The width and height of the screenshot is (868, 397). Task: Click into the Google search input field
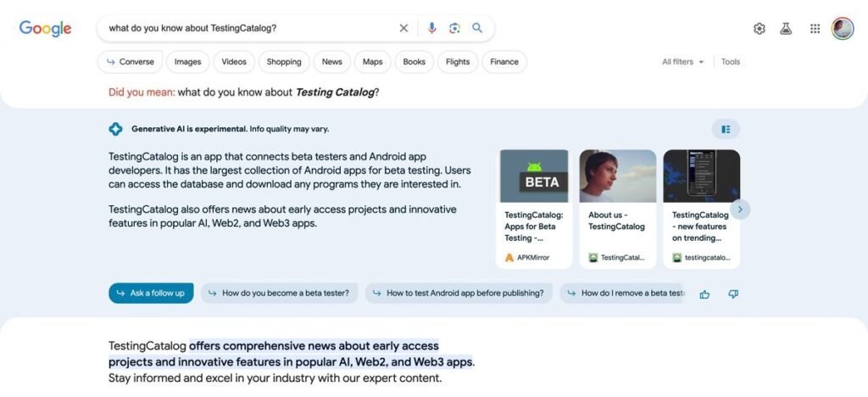(x=250, y=28)
